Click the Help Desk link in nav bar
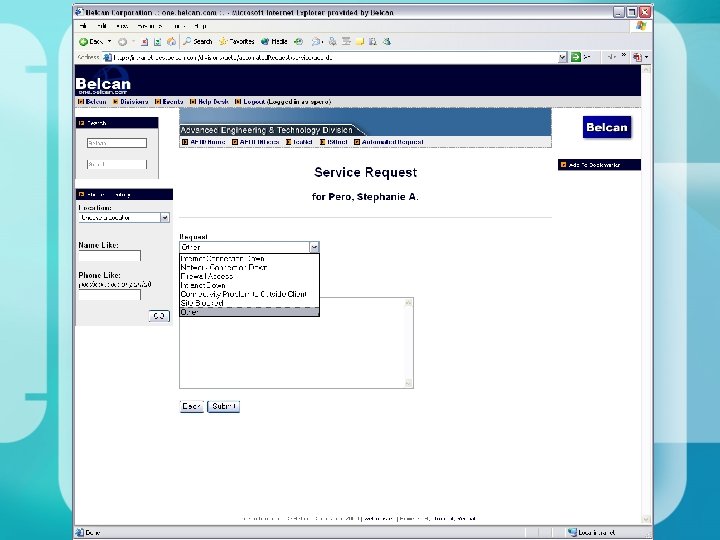The height and width of the screenshot is (540, 720). point(213,101)
